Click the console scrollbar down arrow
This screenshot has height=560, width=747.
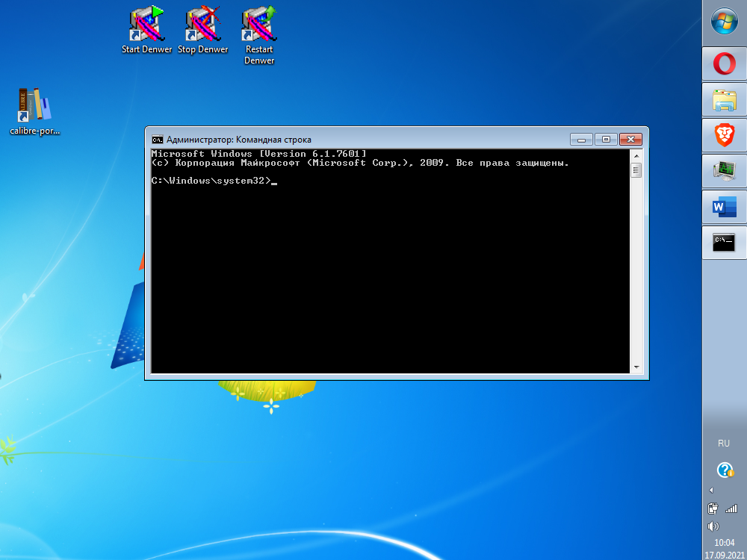[636, 367]
